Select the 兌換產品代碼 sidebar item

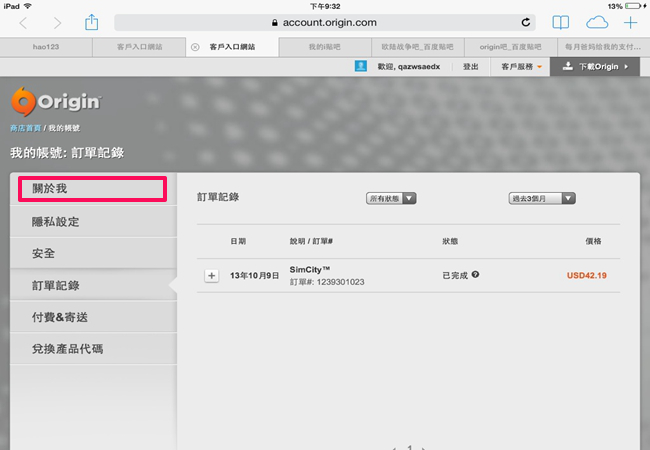(x=93, y=349)
